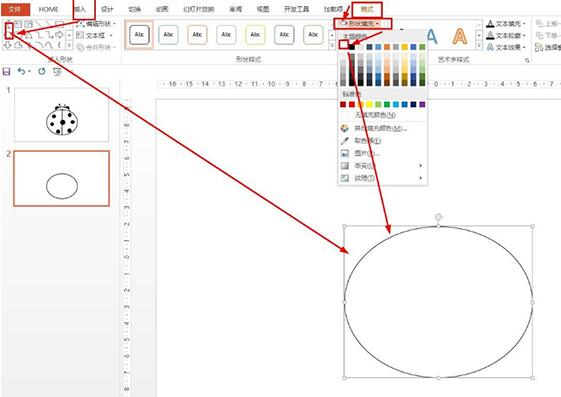
Task: Pick the triangle shape in gallery
Action: 29,35
